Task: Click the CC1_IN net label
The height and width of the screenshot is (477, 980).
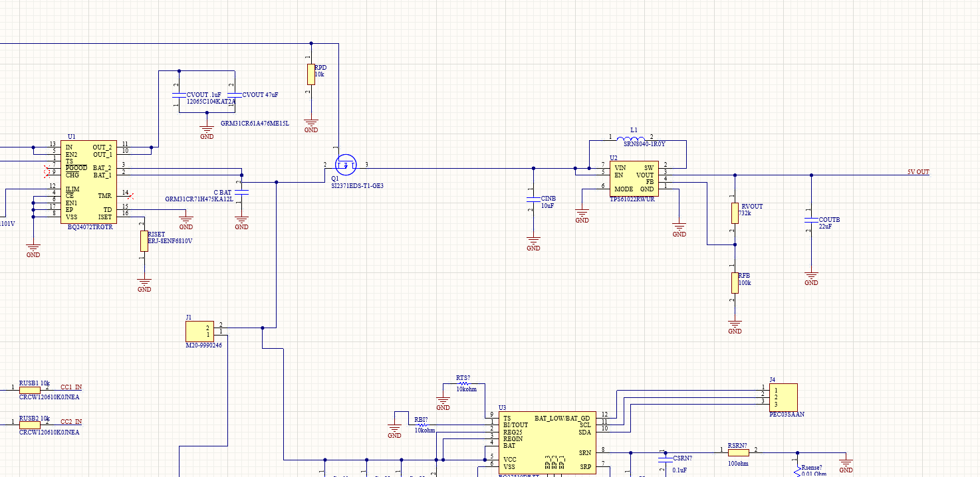Action: (71, 387)
